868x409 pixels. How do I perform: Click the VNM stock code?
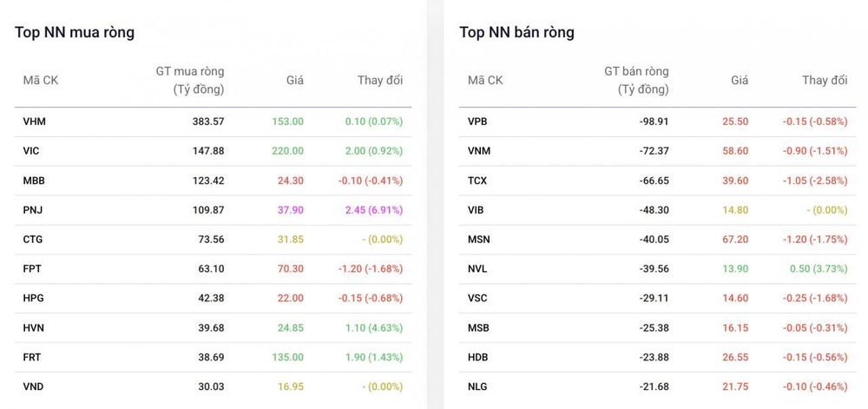tap(479, 150)
